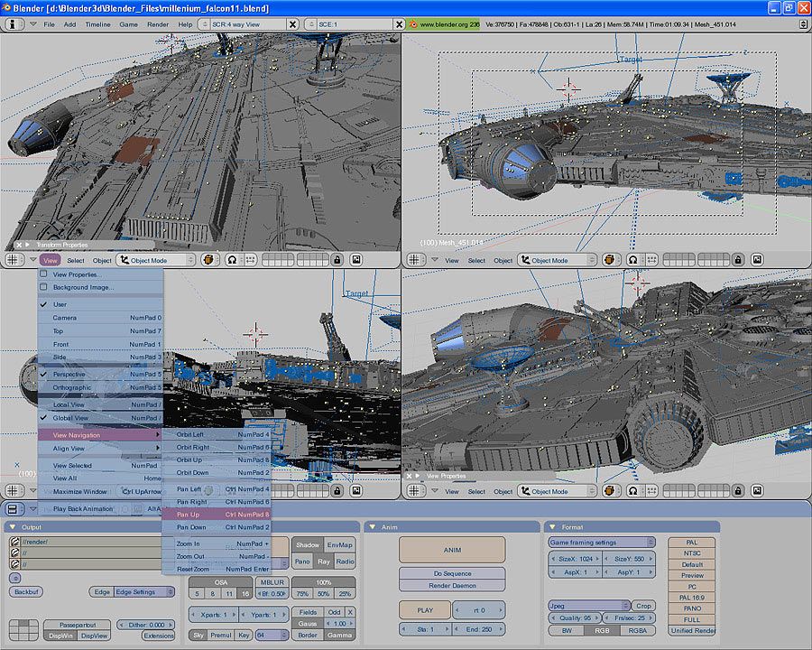Image resolution: width=812 pixels, height=650 pixels.
Task: Click file select icon beside //render/ path
Action: point(14,543)
